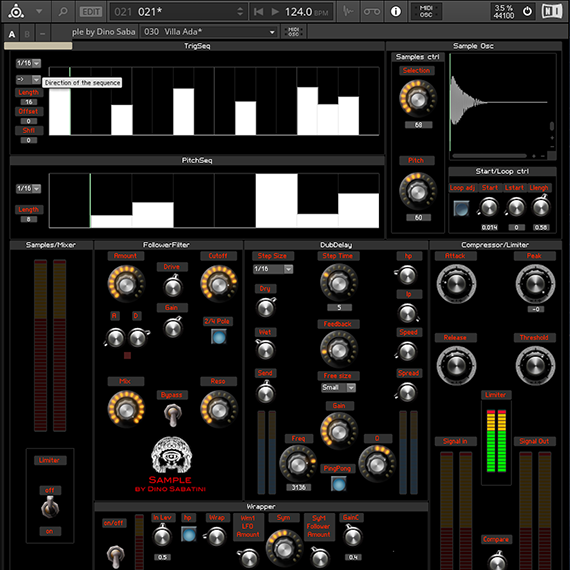Click the Start knob in Start/Loop ctrl
Viewport: 570px width, 570px height.
[x=489, y=207]
